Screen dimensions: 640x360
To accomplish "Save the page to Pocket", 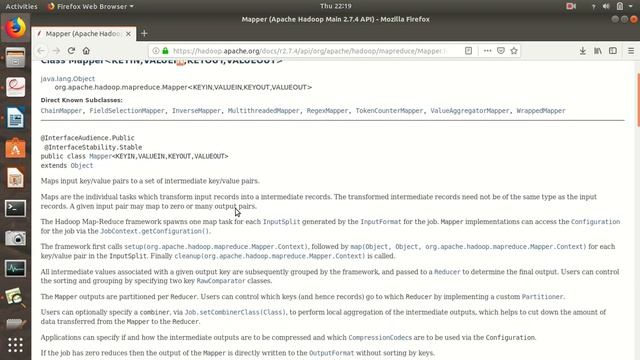I will point(501,51).
